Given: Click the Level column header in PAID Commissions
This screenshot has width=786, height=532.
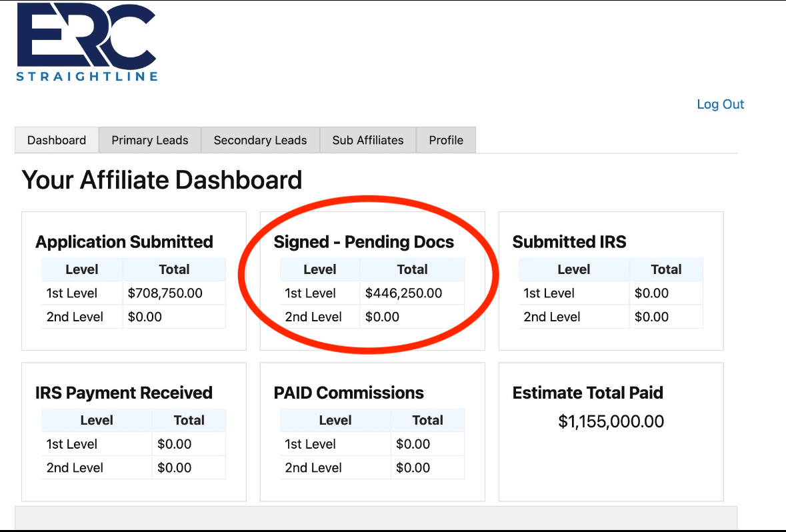Looking at the screenshot, I should point(335,420).
